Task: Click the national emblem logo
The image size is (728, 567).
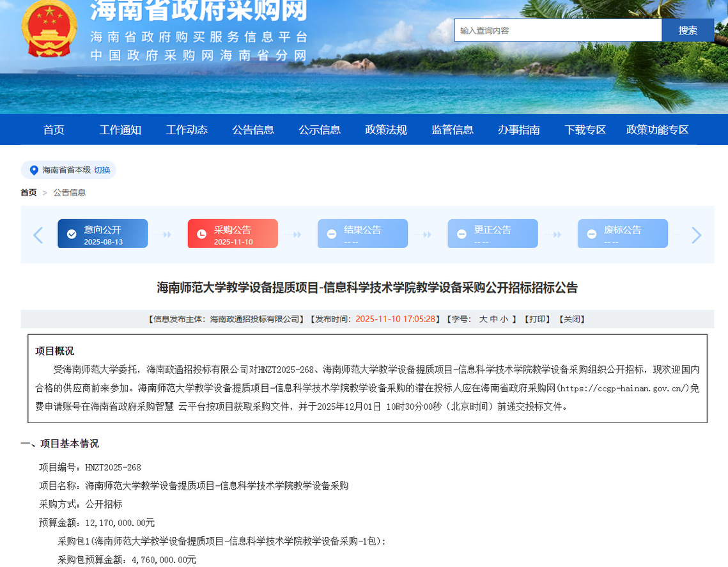Action: click(x=49, y=29)
